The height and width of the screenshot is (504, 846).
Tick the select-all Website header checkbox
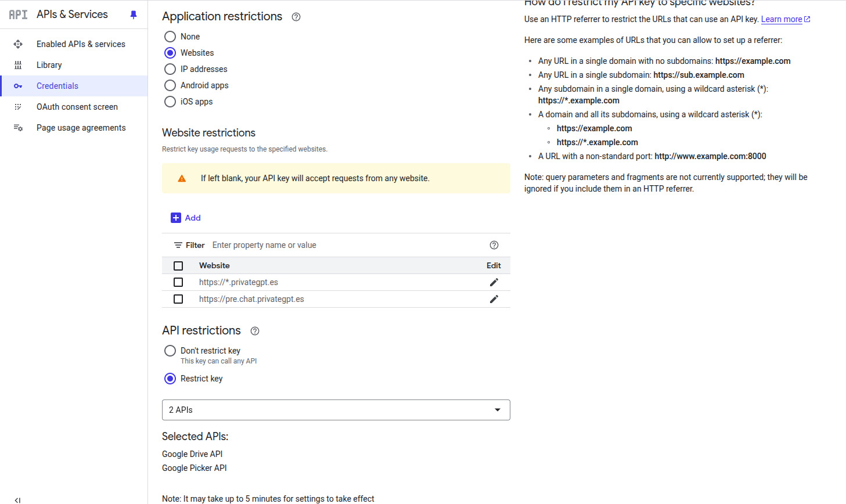tap(178, 265)
